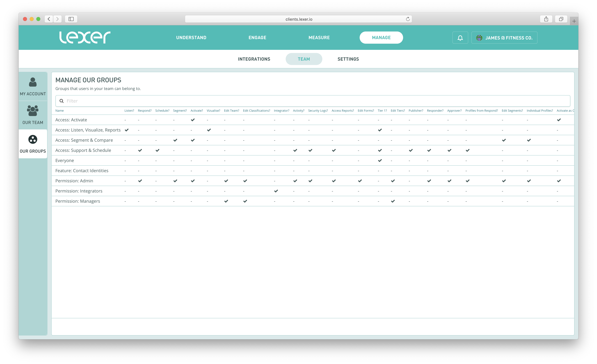Toggle Safari sidebar button
The width and height of the screenshot is (597, 364).
click(71, 19)
